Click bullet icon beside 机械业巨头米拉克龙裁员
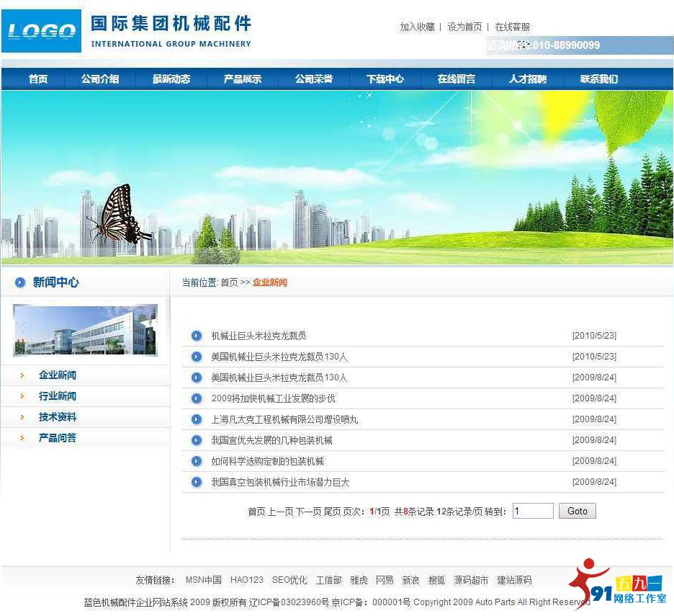This screenshot has height=616, width=674. pyautogui.click(x=197, y=336)
